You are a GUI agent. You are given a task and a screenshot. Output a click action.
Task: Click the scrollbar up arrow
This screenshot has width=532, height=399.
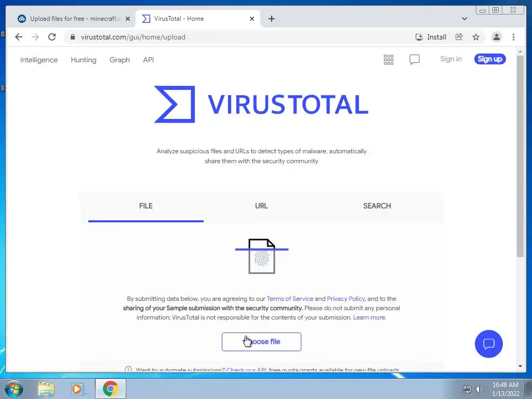[520, 51]
